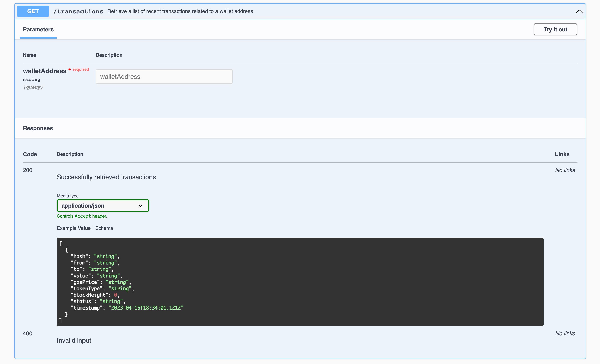Click the blue GET method badge
The image size is (600, 364).
pyautogui.click(x=33, y=11)
